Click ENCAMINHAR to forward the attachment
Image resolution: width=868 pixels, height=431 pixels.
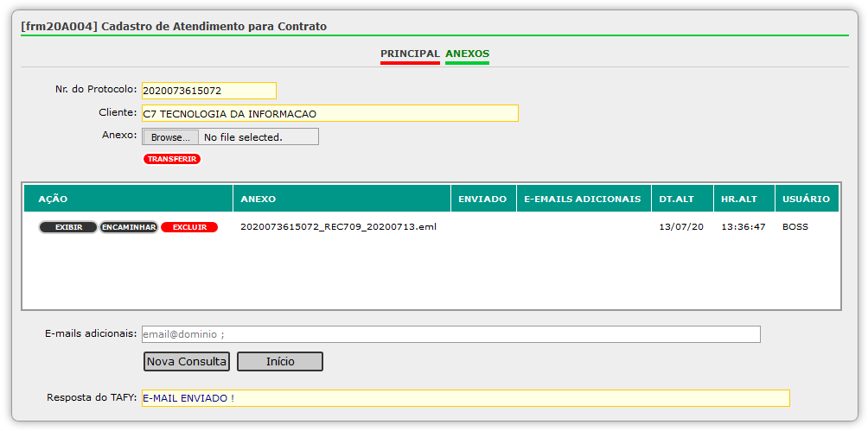click(129, 227)
